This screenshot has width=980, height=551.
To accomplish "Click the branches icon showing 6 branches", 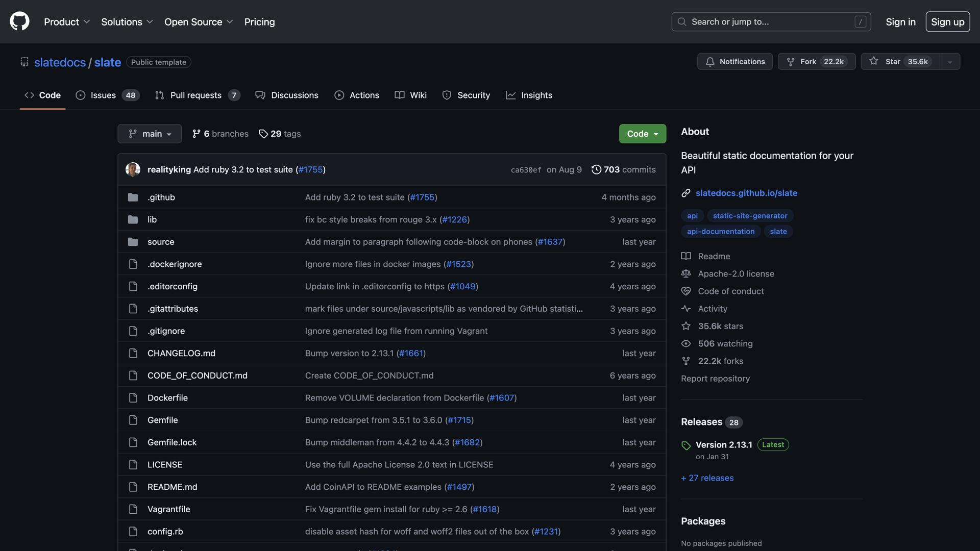I will pyautogui.click(x=196, y=134).
